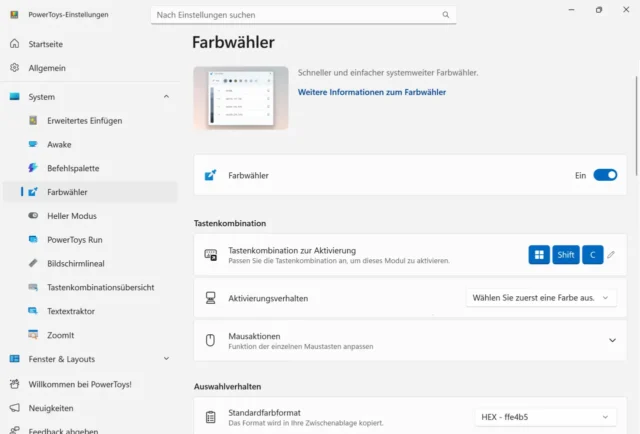Click the Mausaktionen mouse icon
Screen dimensions: 640x434
(210, 340)
